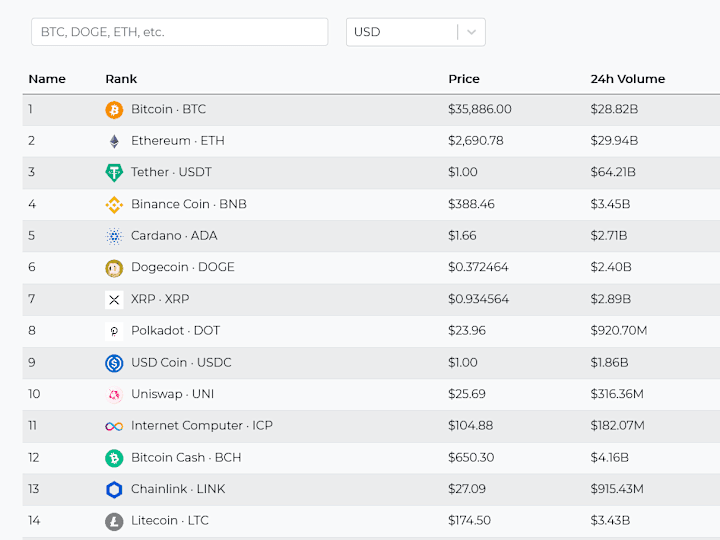The height and width of the screenshot is (540, 720).
Task: Click the Binance Coin yellow logo icon
Action: point(114,205)
